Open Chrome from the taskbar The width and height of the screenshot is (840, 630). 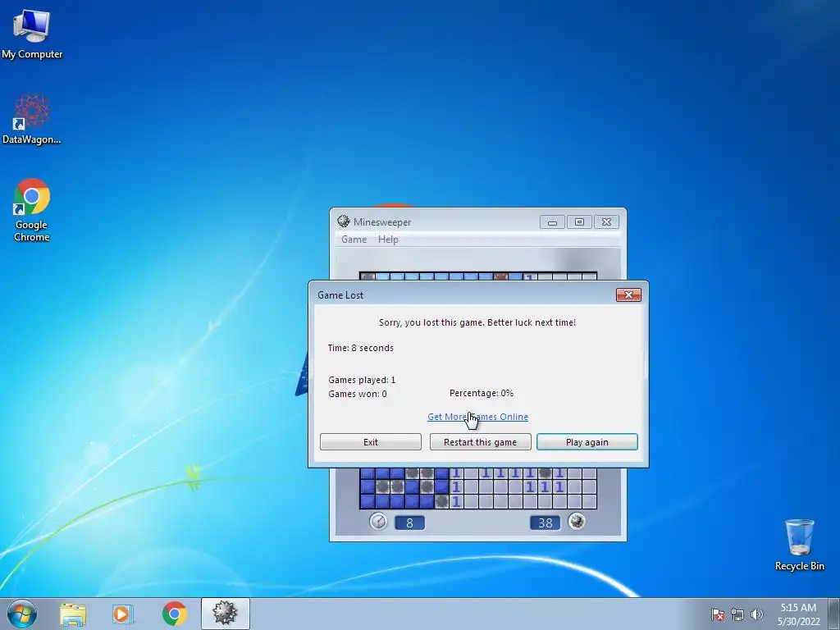[x=174, y=614]
